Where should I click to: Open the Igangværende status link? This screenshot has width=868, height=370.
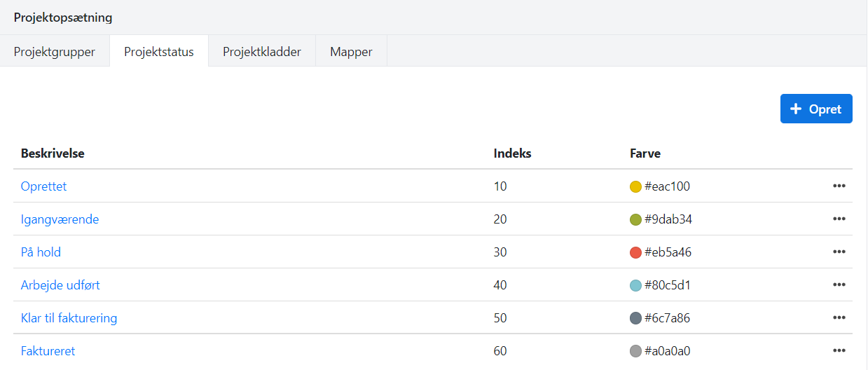(60, 219)
